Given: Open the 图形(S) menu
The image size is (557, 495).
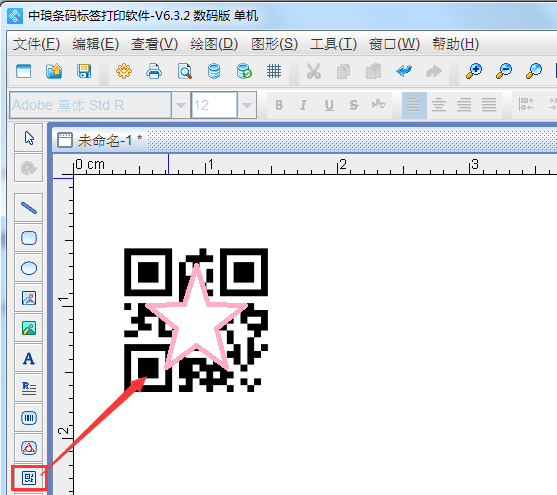Looking at the screenshot, I should 274,44.
